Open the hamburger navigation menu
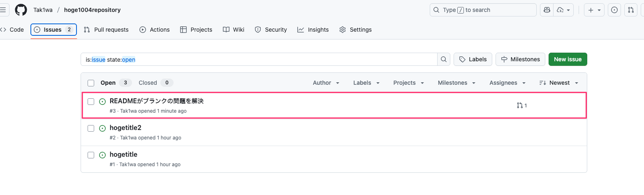 tap(3, 10)
